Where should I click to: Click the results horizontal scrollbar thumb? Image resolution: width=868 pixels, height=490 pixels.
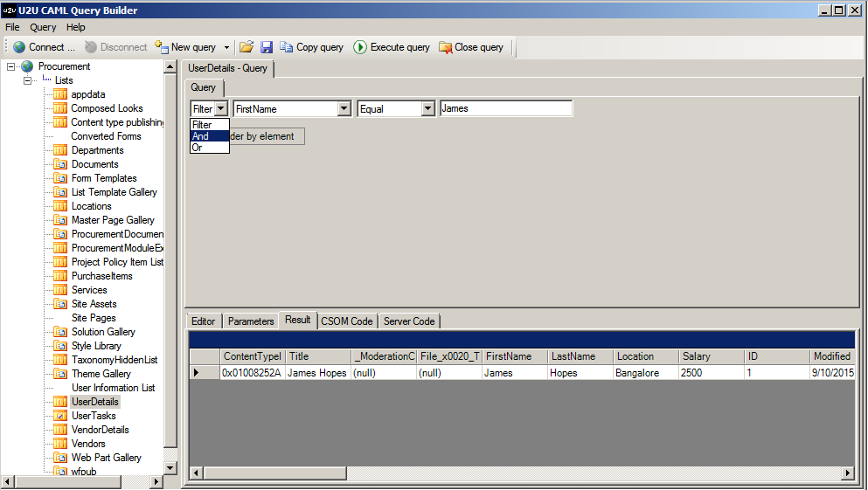[275, 473]
